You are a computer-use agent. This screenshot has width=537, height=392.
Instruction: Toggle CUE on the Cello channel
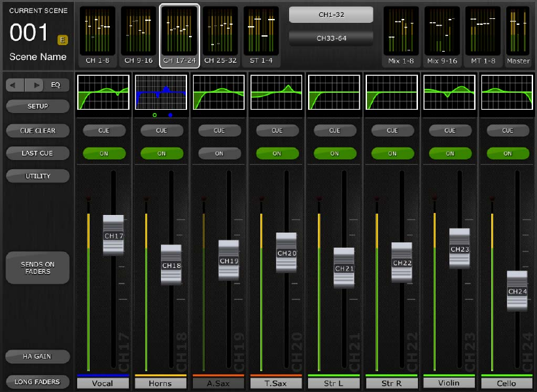coord(508,131)
